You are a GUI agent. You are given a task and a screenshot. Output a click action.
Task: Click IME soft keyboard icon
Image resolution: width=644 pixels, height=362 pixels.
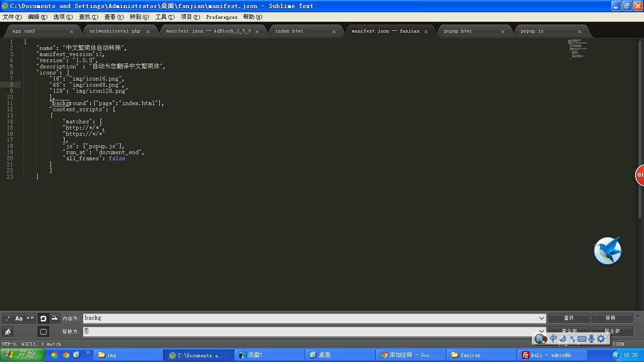tap(582, 339)
